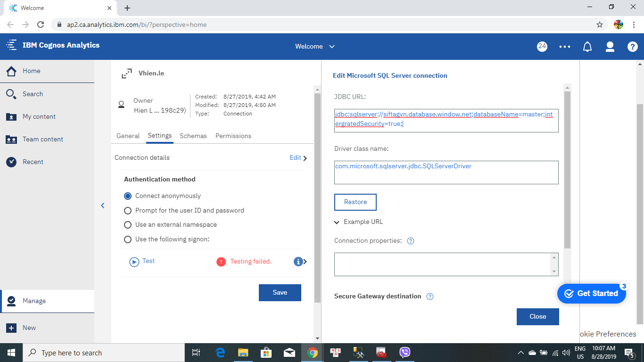This screenshot has width=644, height=362.
Task: Open the Permissions tab
Action: coord(233,136)
